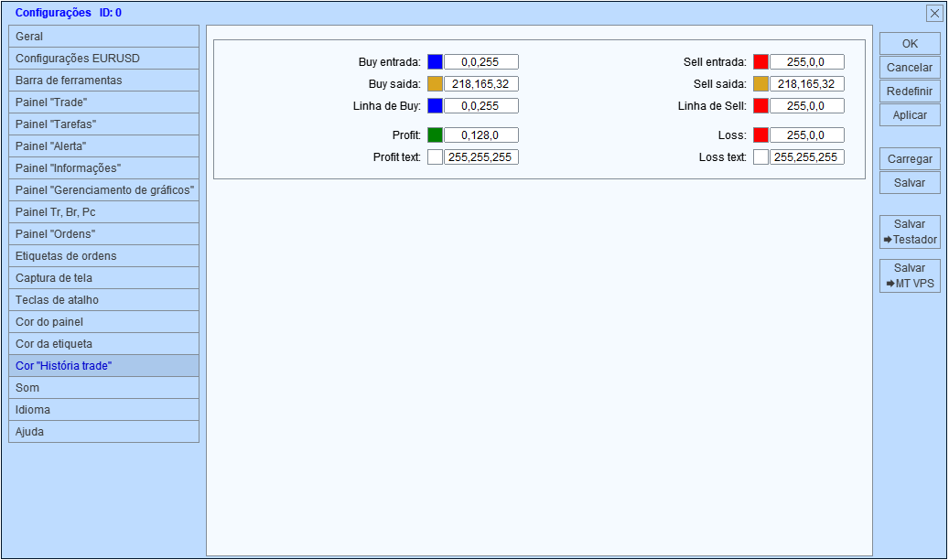Click the Buy entrada blue color swatch
949x560 pixels.
click(x=436, y=61)
